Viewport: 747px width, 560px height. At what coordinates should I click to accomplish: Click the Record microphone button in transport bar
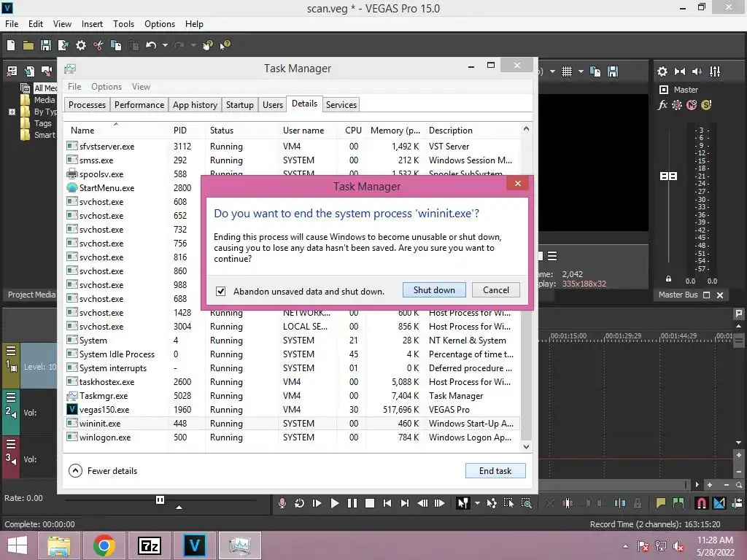(x=282, y=503)
